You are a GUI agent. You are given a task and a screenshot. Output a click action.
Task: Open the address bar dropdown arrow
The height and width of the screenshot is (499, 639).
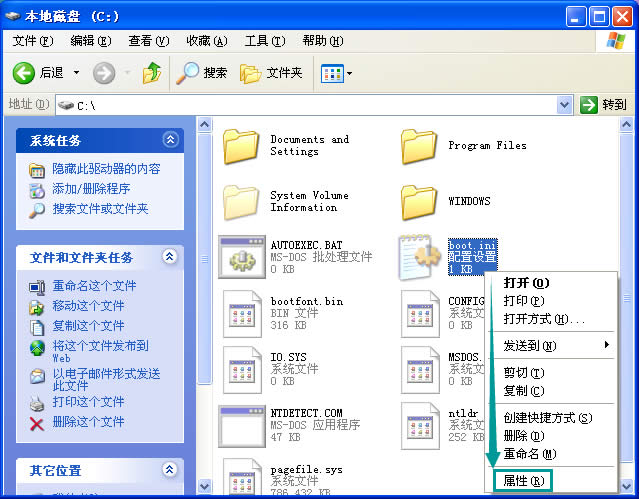(564, 104)
